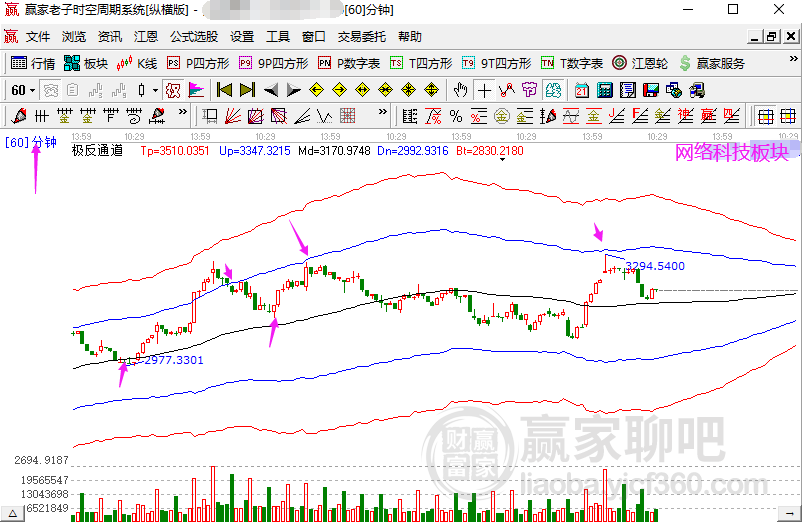Select the red Gann fan lines tool
The image size is (802, 522).
click(x=233, y=116)
